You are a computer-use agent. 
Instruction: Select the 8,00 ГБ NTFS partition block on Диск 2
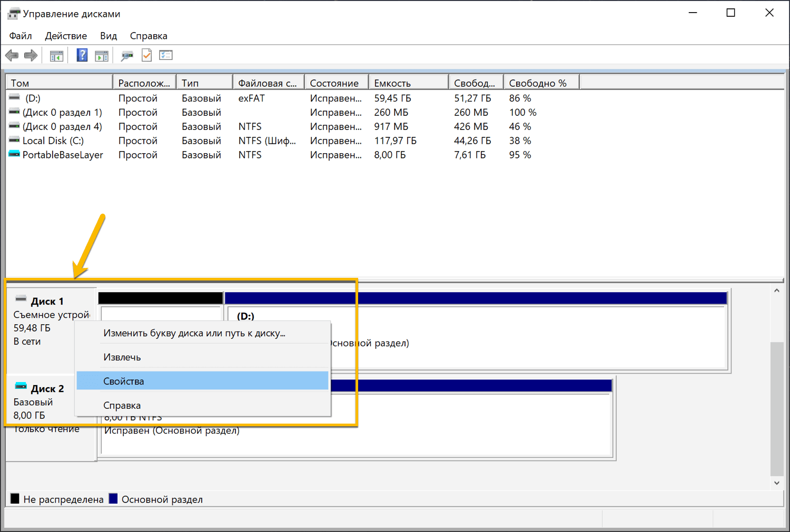point(355,418)
